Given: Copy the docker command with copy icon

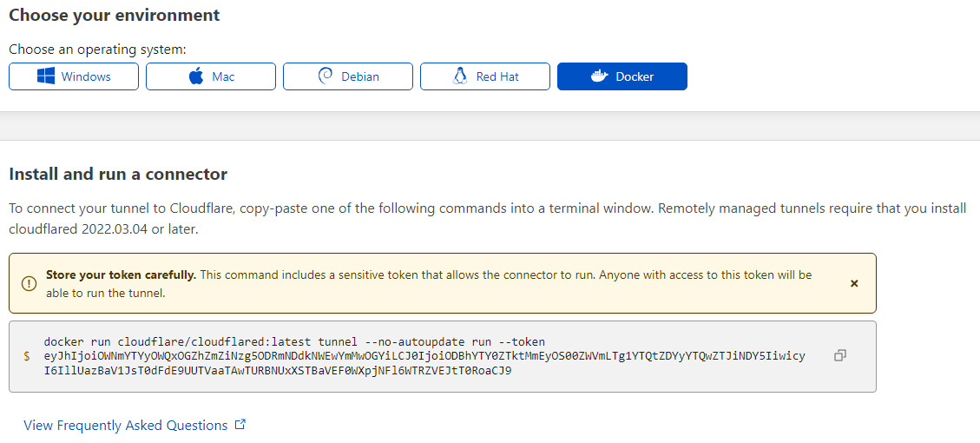Looking at the screenshot, I should click(x=839, y=355).
